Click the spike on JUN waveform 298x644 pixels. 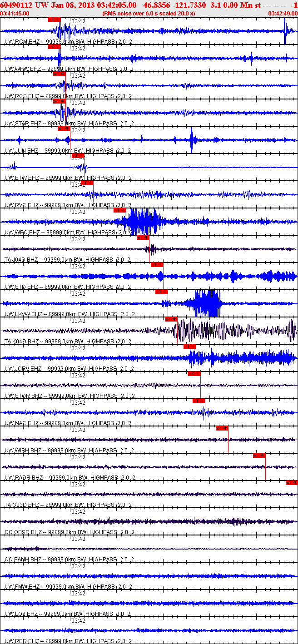[192, 140]
